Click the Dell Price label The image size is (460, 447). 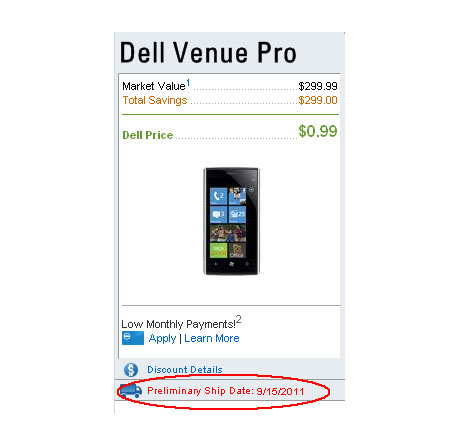click(148, 135)
